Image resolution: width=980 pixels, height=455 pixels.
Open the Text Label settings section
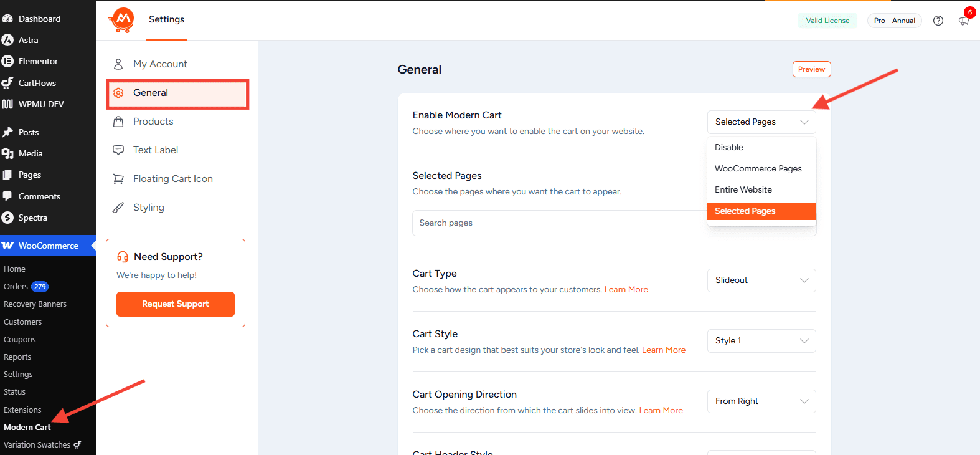(177, 150)
